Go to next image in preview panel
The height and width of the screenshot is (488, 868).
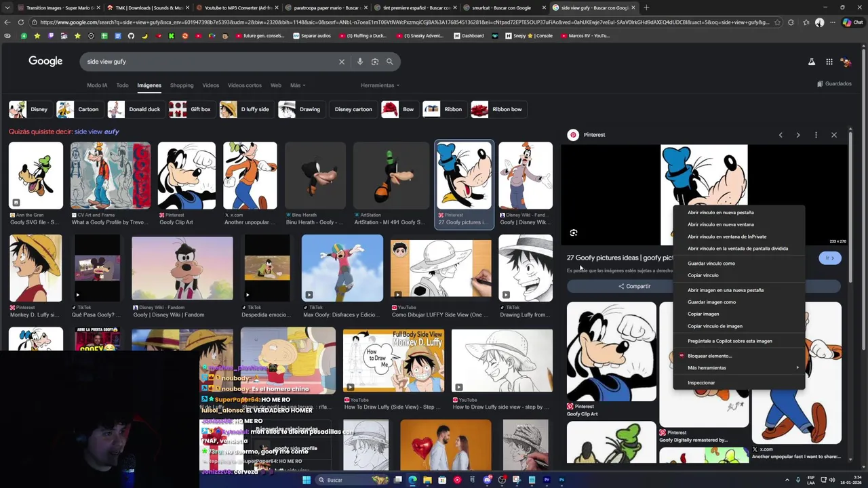coord(798,135)
